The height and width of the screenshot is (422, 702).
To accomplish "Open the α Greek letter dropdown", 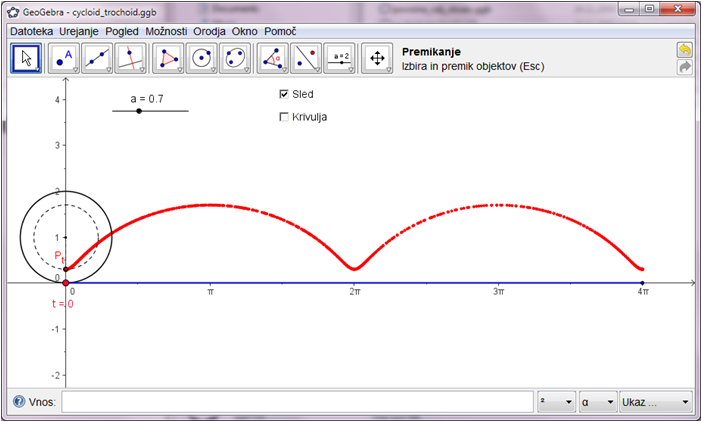I will coord(598,402).
